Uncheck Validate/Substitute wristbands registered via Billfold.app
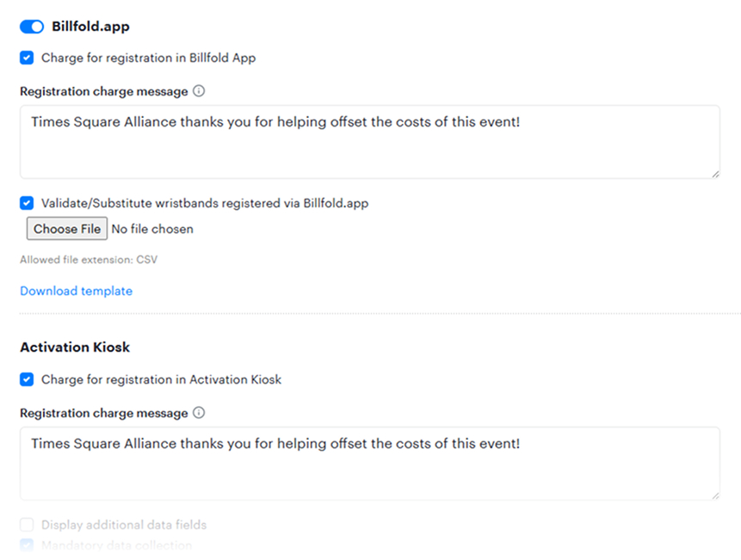Image resolution: width=741 pixels, height=560 pixels. (x=26, y=203)
